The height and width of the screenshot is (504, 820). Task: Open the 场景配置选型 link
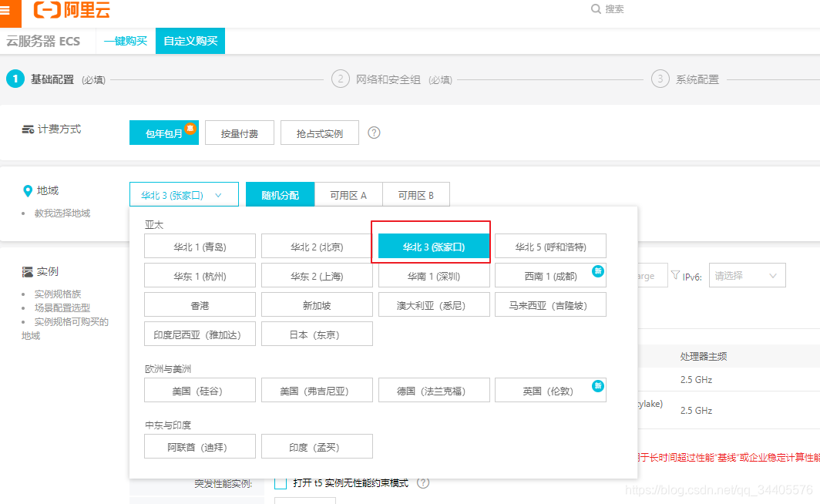coord(62,307)
